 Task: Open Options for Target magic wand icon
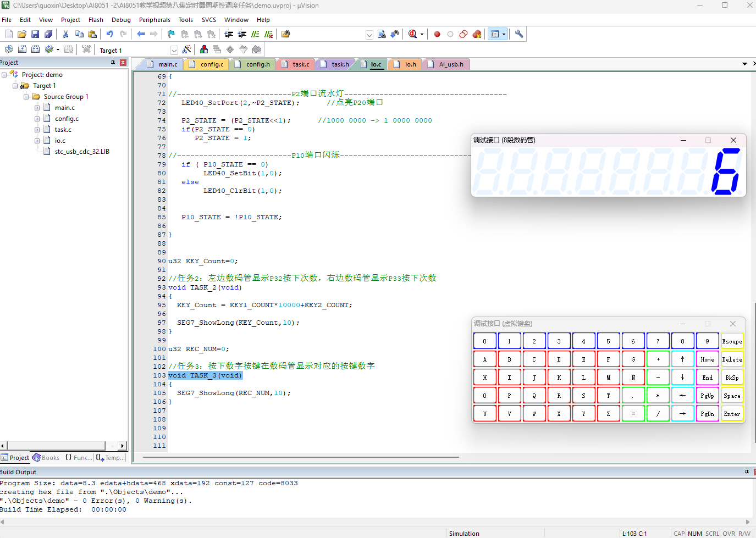(x=186, y=49)
